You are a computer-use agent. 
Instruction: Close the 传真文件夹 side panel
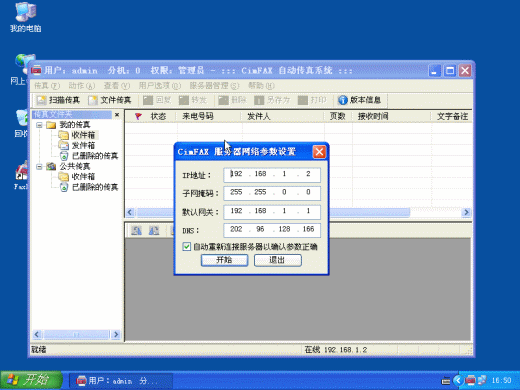point(117,115)
